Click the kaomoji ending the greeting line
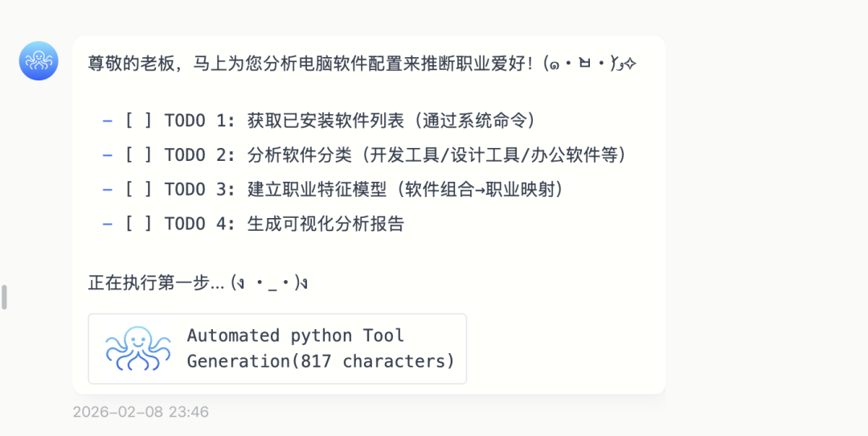868x436 pixels. click(x=590, y=64)
